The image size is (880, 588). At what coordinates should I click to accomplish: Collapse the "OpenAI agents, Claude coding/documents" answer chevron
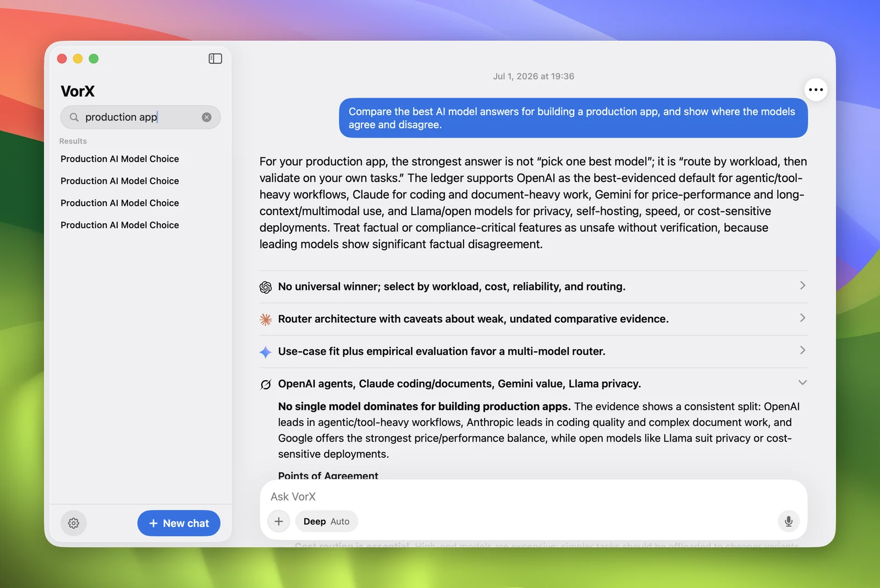(802, 383)
